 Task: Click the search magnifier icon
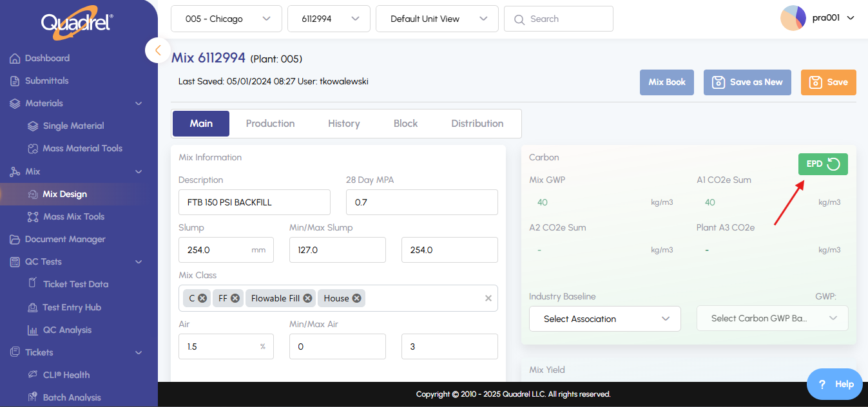click(x=519, y=19)
